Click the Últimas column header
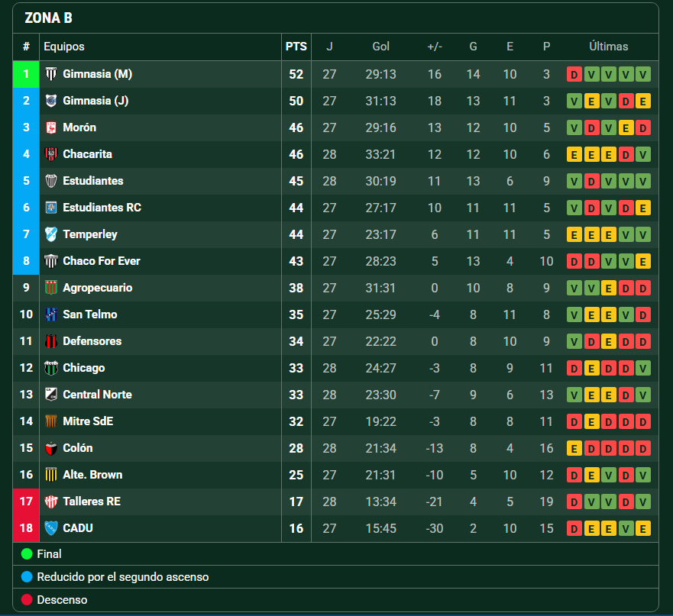 point(609,47)
